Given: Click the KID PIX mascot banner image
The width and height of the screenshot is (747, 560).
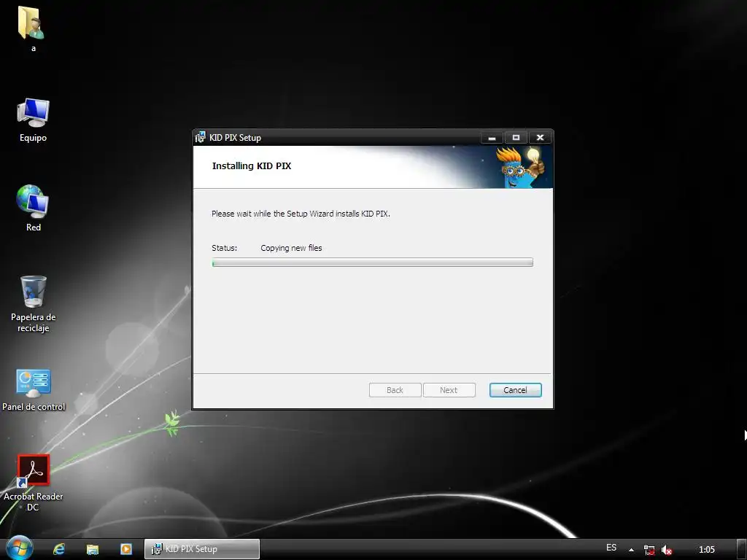Looking at the screenshot, I should pos(519,167).
